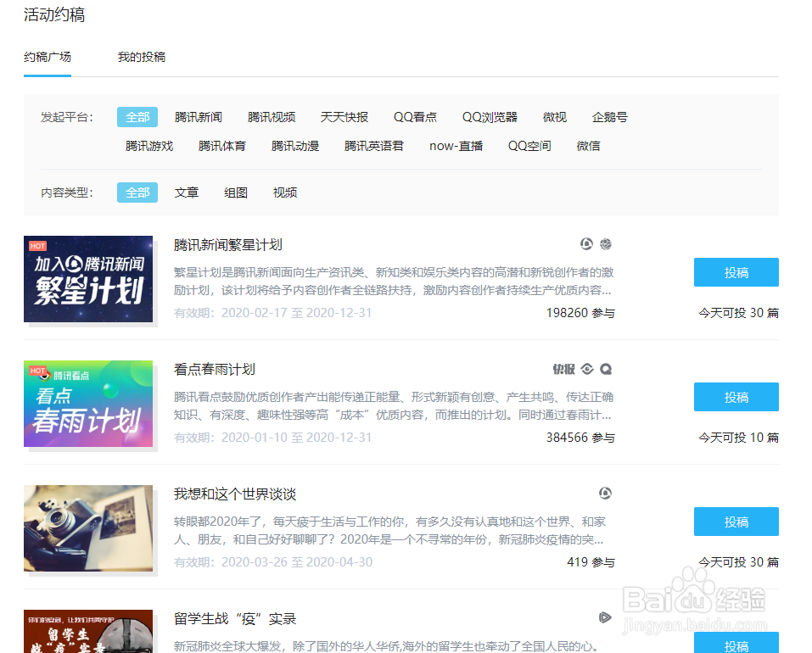Click the 春雨计划 description paragraph
This screenshot has height=653, width=812.
coord(394,406)
